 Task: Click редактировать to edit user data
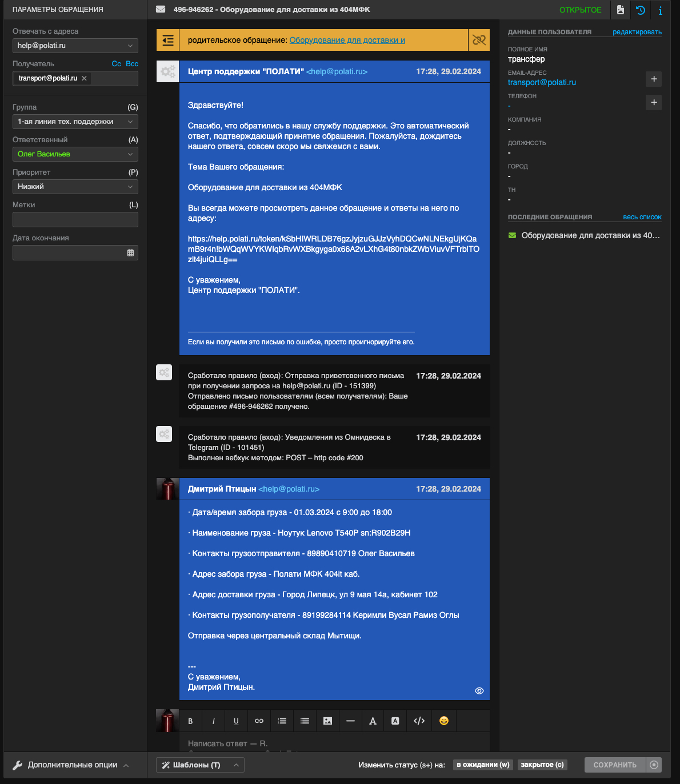[x=637, y=32]
